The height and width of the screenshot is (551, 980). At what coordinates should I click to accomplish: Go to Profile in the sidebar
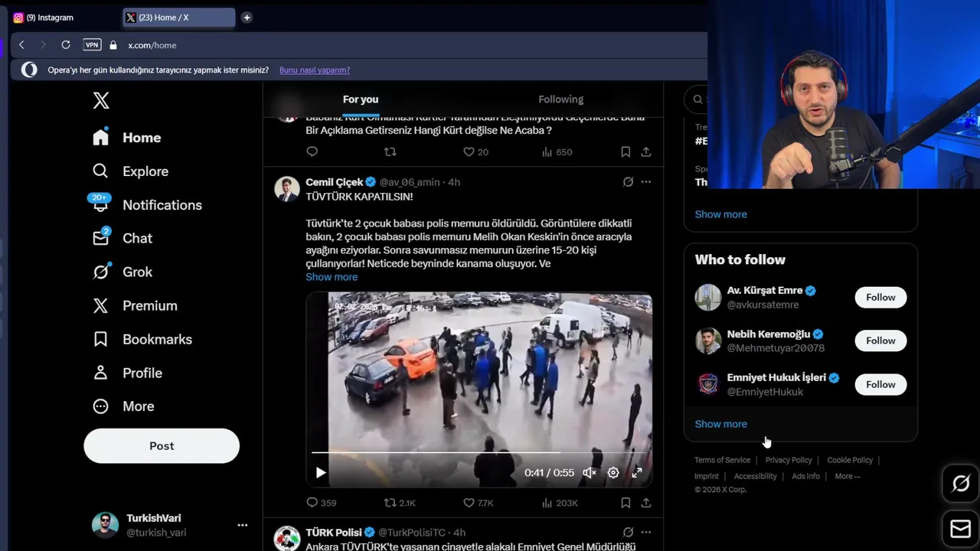(x=127, y=373)
